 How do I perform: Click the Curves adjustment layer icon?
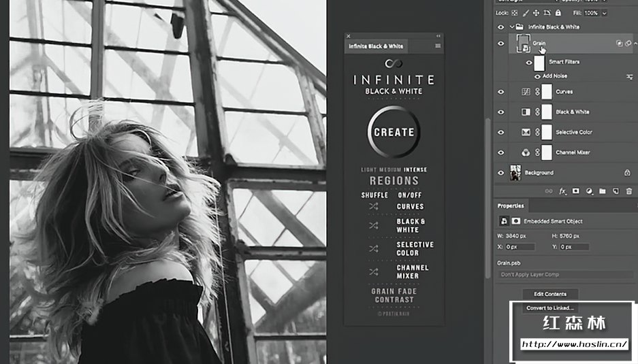click(x=526, y=92)
